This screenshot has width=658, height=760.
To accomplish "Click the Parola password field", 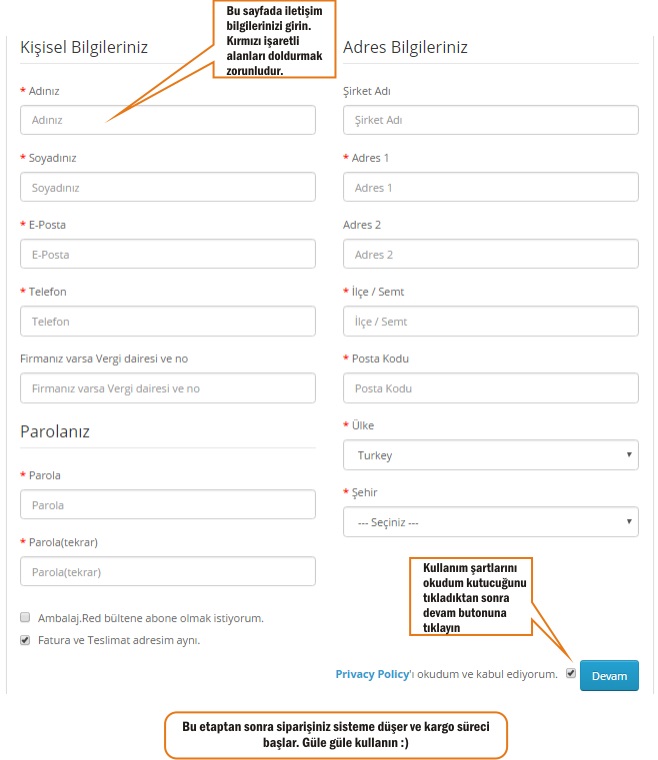I will tap(167, 505).
